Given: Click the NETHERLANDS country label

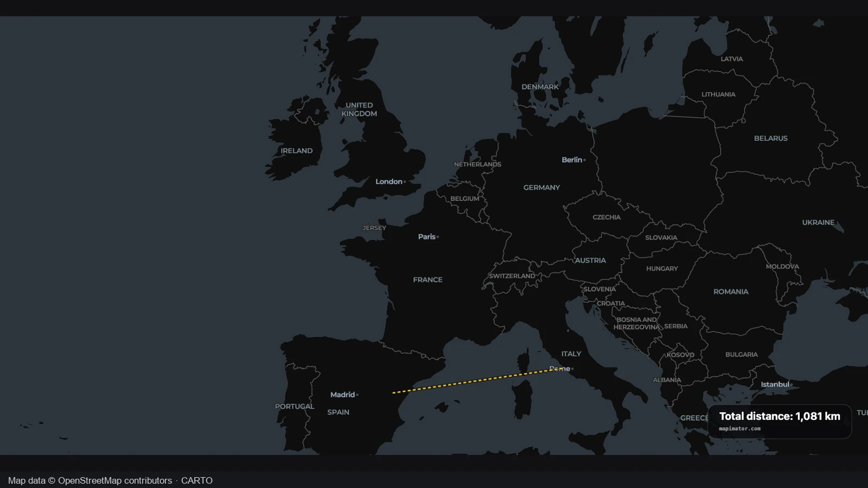Looking at the screenshot, I should pyautogui.click(x=477, y=164).
